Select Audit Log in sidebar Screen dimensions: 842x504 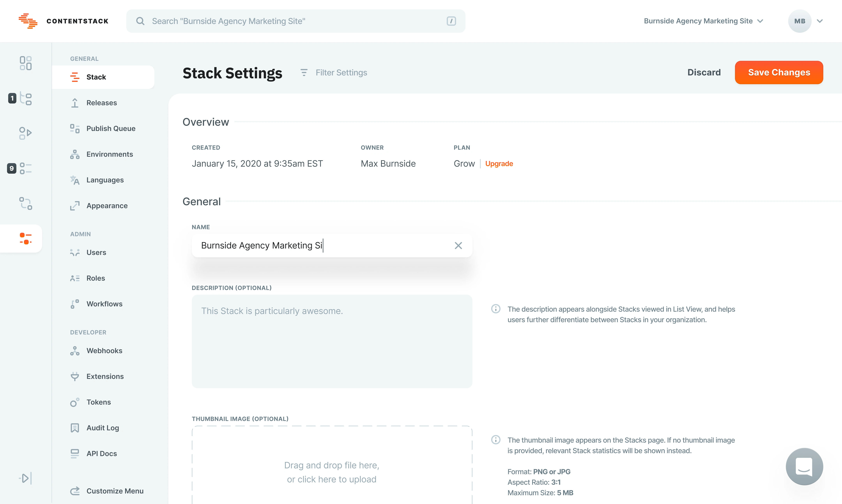[103, 428]
